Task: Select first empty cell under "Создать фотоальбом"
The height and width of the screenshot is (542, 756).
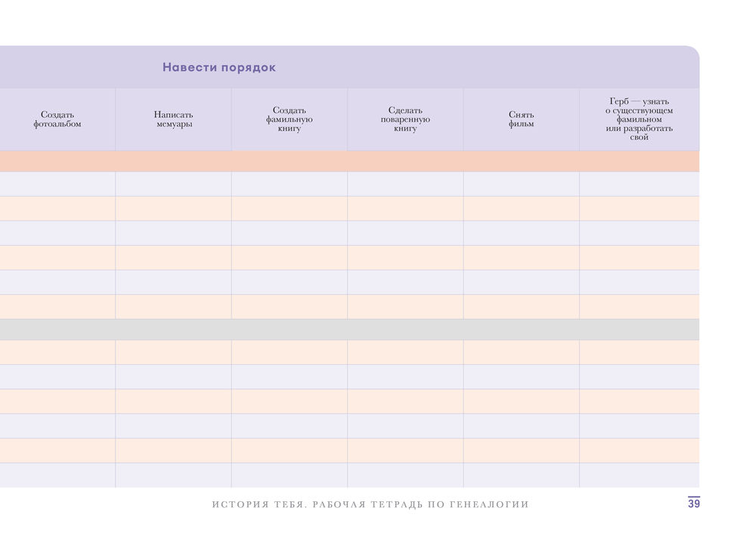Action: point(57,184)
